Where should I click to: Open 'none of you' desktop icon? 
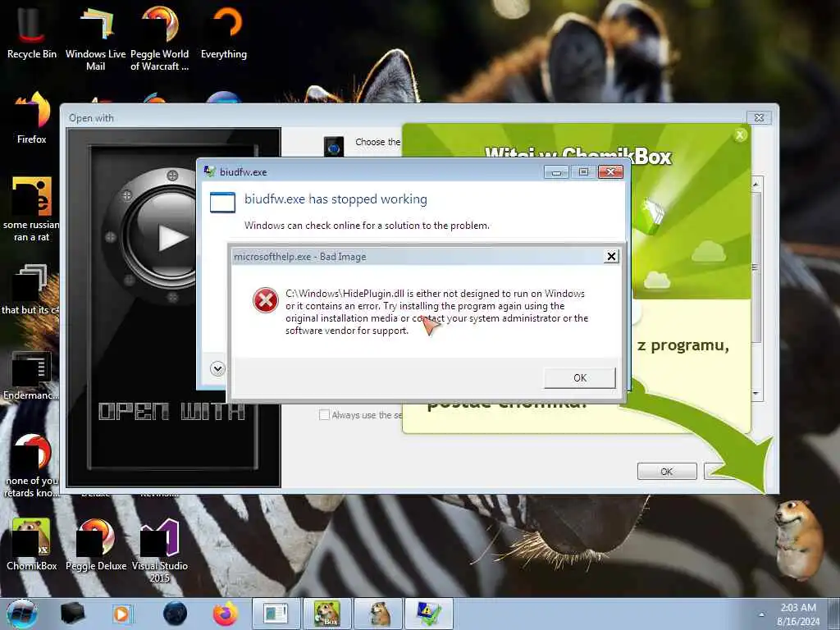(32, 465)
